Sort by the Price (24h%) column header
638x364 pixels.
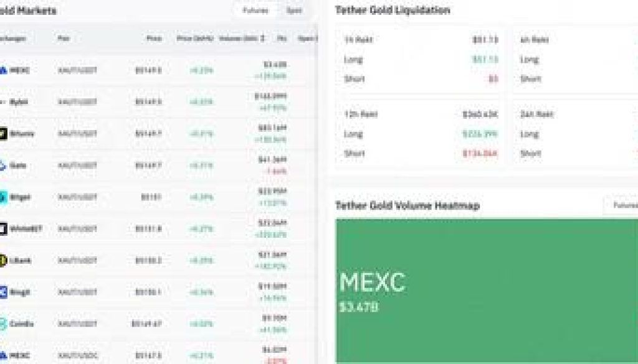click(194, 39)
